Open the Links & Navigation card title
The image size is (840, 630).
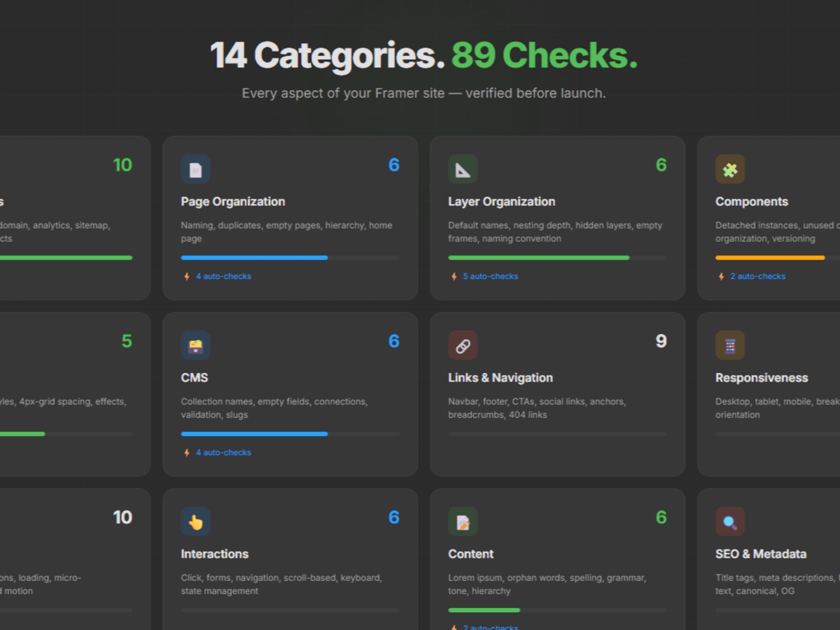500,378
